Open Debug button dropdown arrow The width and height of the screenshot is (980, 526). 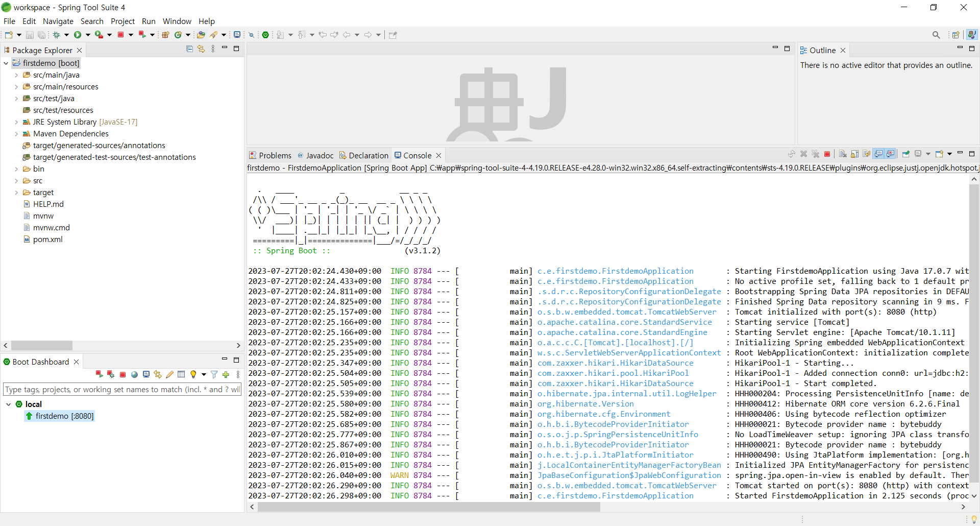click(x=66, y=35)
